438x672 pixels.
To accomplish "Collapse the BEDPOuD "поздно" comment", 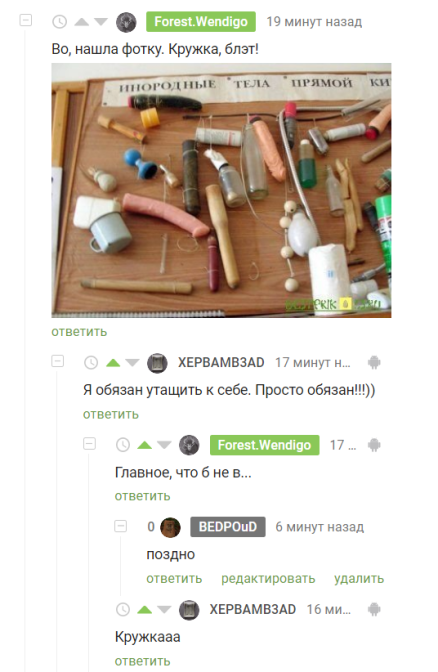I will point(121,526).
